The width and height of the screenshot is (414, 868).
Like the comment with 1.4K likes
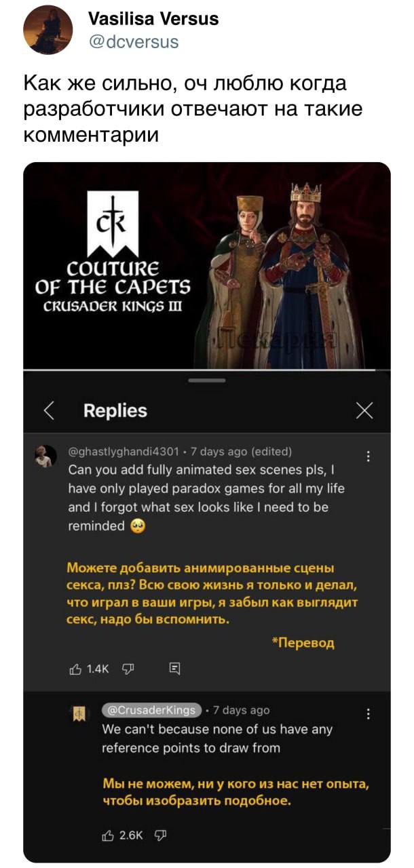pos(76,669)
